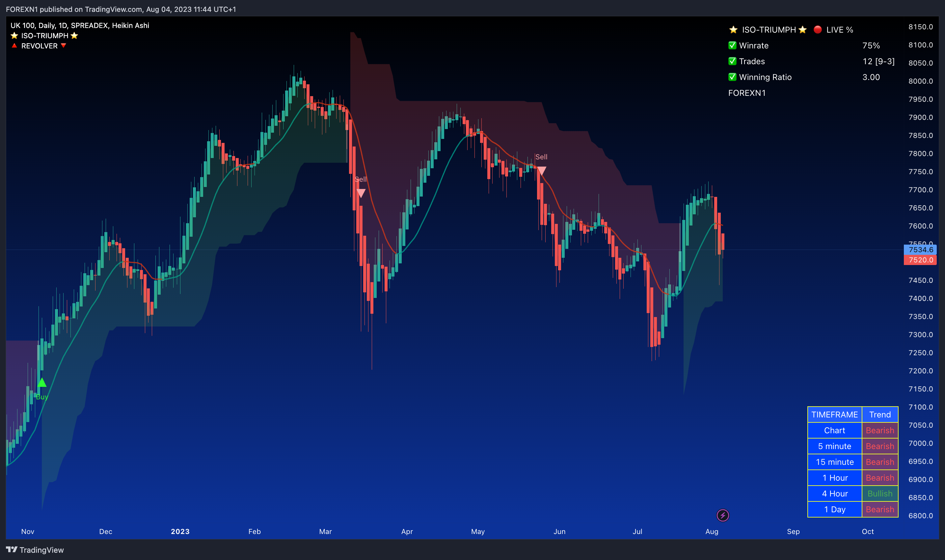Viewport: 945px width, 560px height.
Task: Click the REVOLVER indicator legend label
Action: (x=39, y=46)
